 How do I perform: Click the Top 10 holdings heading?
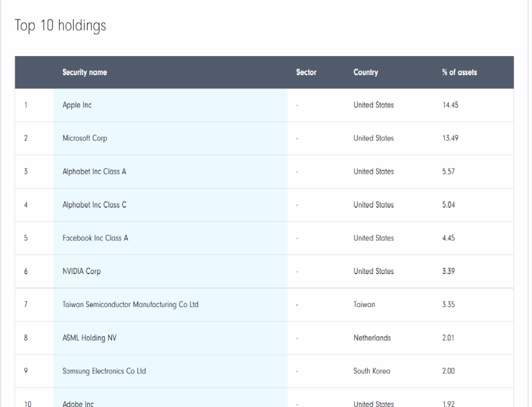60,25
